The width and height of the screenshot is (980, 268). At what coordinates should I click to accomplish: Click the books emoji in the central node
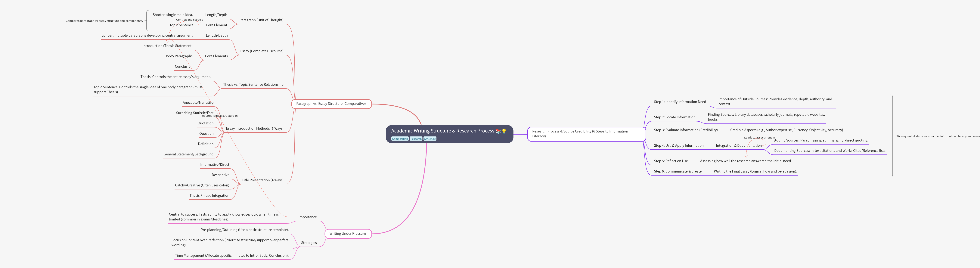point(498,131)
